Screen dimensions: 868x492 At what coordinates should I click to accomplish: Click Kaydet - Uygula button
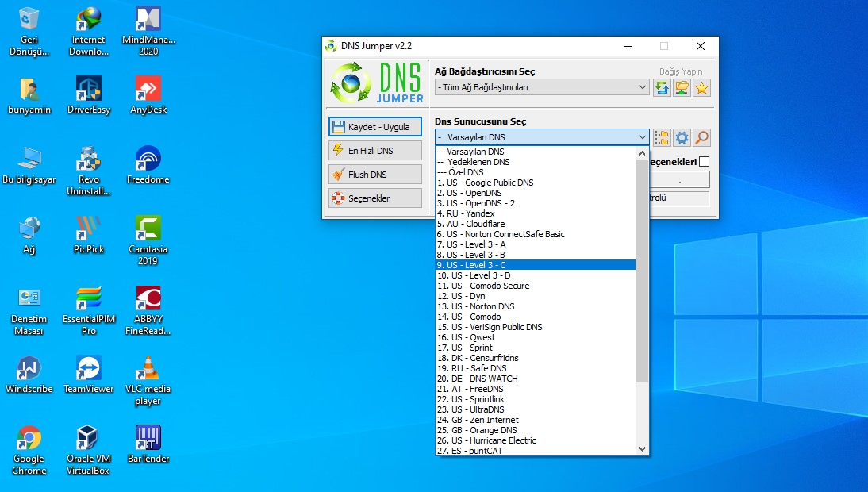click(x=374, y=127)
